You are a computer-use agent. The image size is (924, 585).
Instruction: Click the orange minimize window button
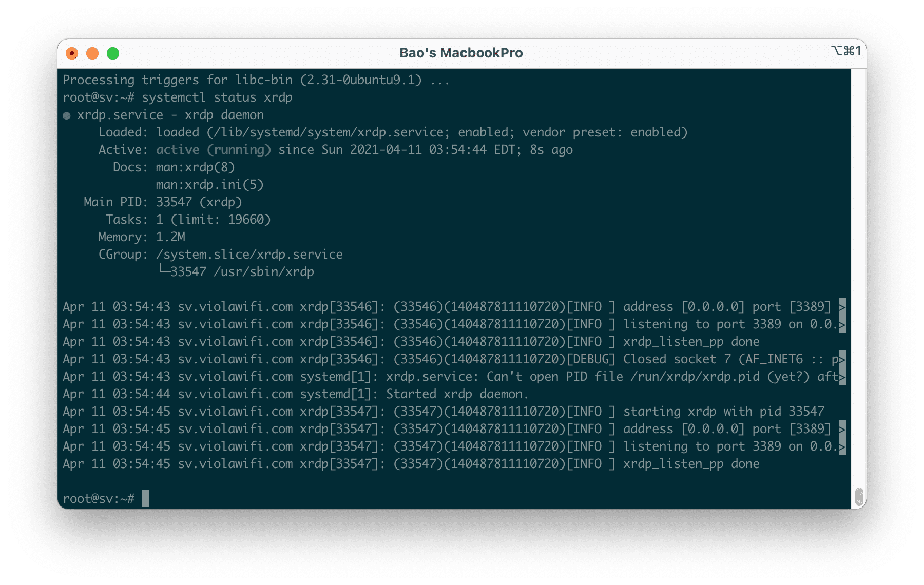pyautogui.click(x=92, y=53)
